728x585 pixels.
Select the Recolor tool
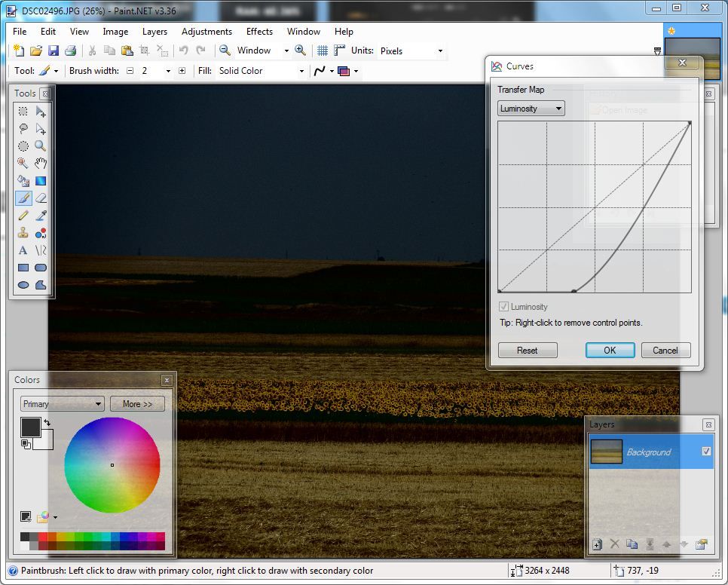pyautogui.click(x=41, y=233)
